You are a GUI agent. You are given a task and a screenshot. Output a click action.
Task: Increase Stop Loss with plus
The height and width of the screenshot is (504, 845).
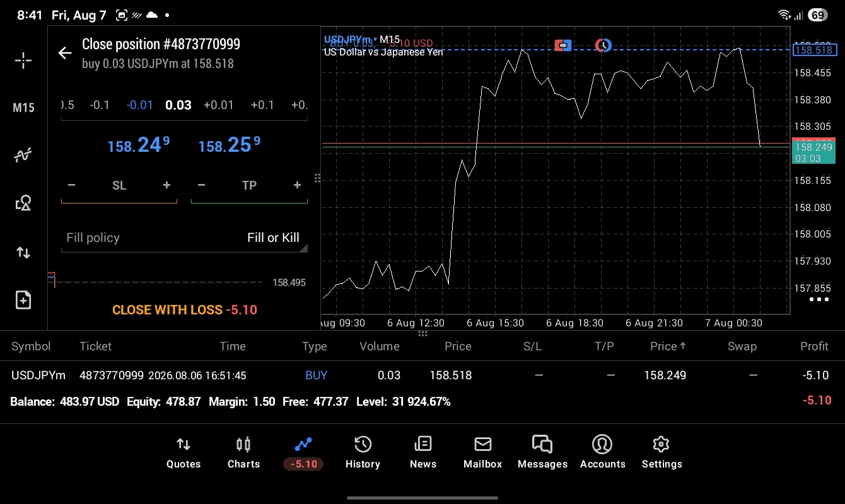pyautogui.click(x=166, y=185)
